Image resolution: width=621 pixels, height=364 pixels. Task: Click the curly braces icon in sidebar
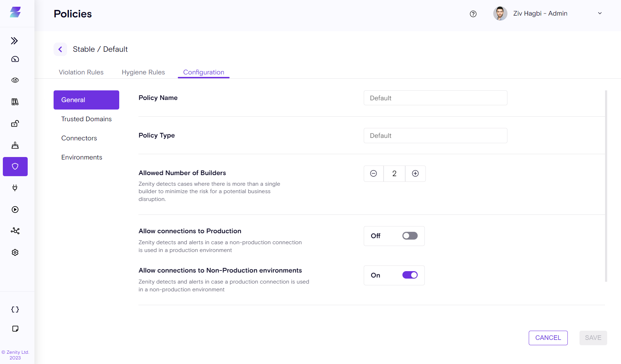click(15, 309)
